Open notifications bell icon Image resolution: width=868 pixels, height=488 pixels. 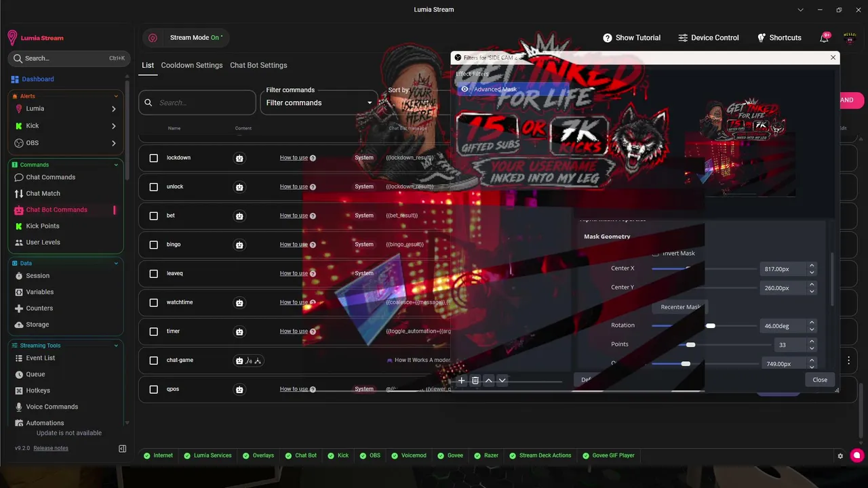click(x=825, y=38)
